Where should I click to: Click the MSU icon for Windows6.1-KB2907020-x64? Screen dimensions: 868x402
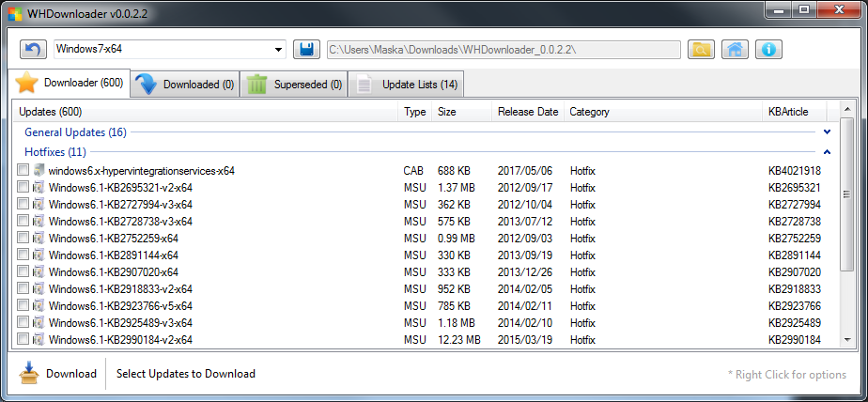pos(39,271)
